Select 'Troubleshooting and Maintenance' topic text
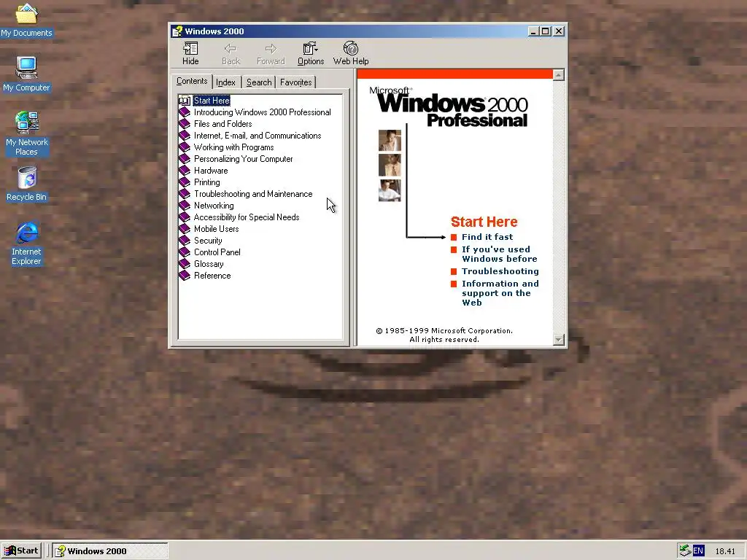Viewport: 747px width, 560px height. [253, 194]
